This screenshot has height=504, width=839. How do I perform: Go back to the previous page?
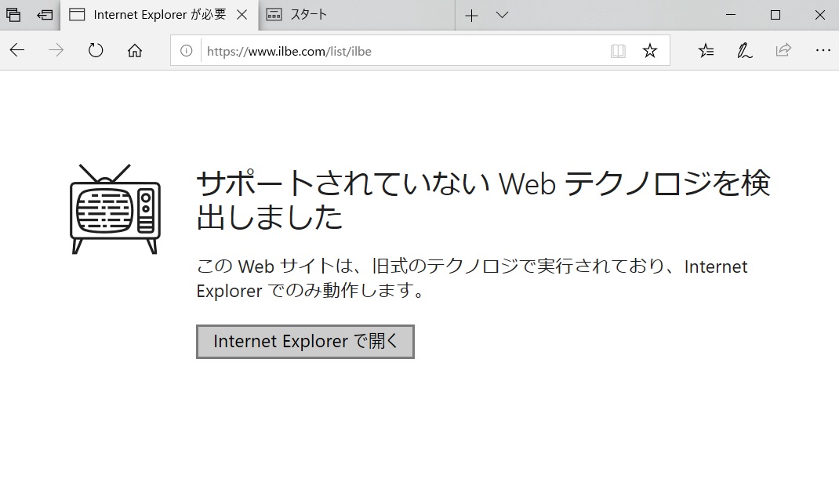pyautogui.click(x=17, y=51)
